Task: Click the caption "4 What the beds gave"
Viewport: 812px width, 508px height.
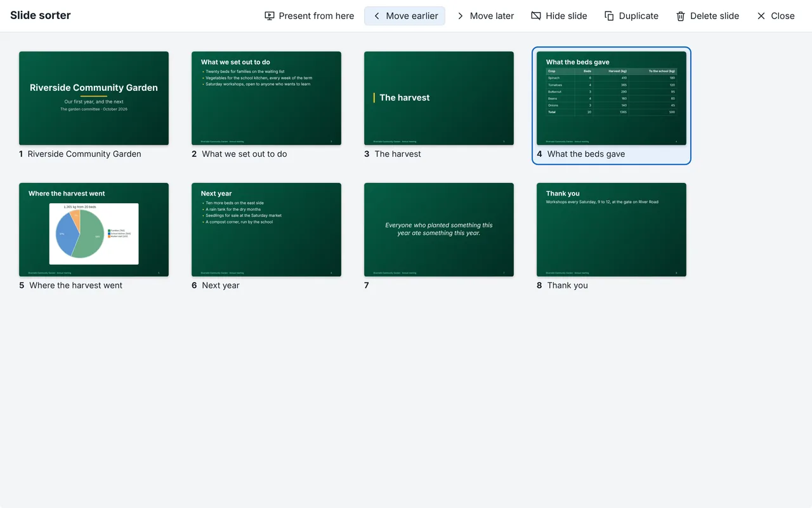Action: pos(580,154)
